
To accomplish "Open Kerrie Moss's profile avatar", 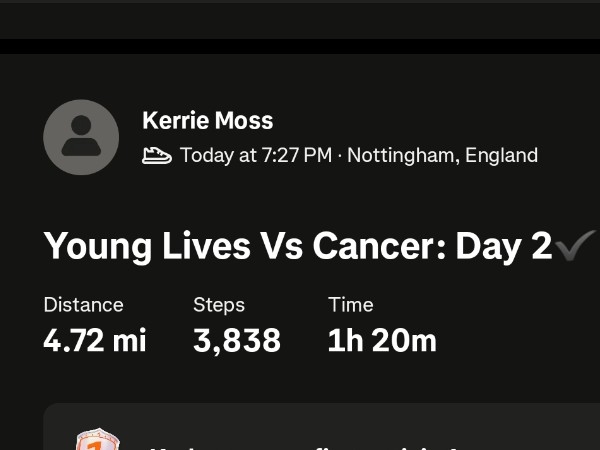I will pyautogui.click(x=81, y=137).
